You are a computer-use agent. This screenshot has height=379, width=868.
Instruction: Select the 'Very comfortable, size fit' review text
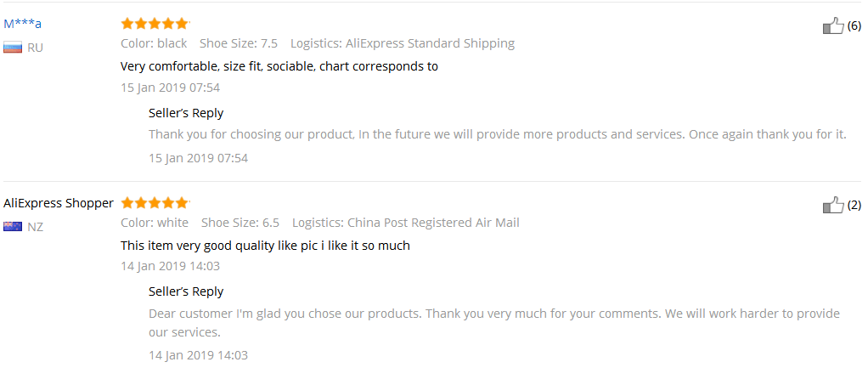(279, 66)
